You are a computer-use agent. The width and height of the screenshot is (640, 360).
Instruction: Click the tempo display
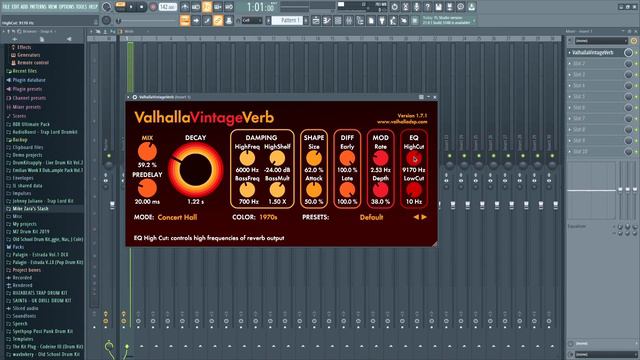tap(168, 7)
